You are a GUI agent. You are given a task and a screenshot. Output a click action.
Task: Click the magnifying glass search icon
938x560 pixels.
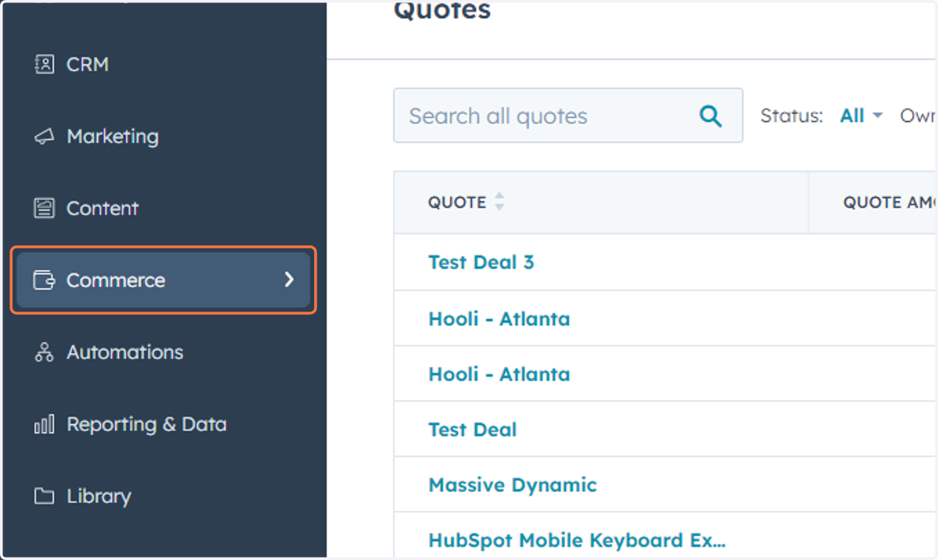[x=711, y=116]
